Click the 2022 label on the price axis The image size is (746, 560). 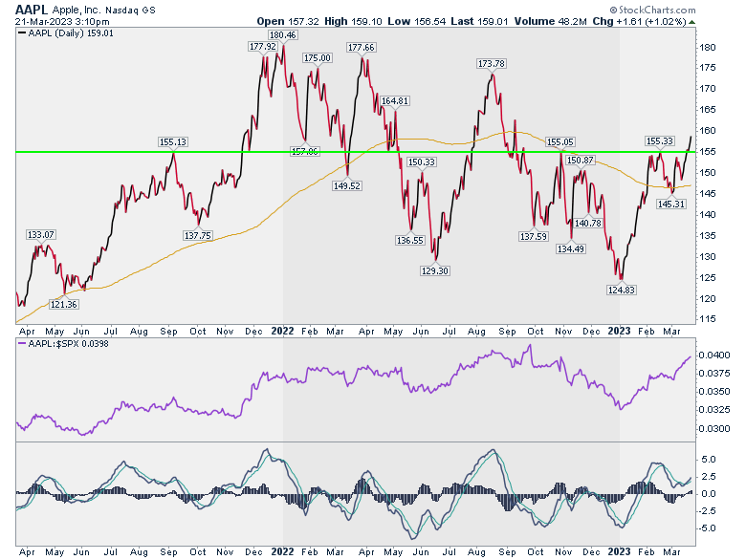(x=282, y=331)
